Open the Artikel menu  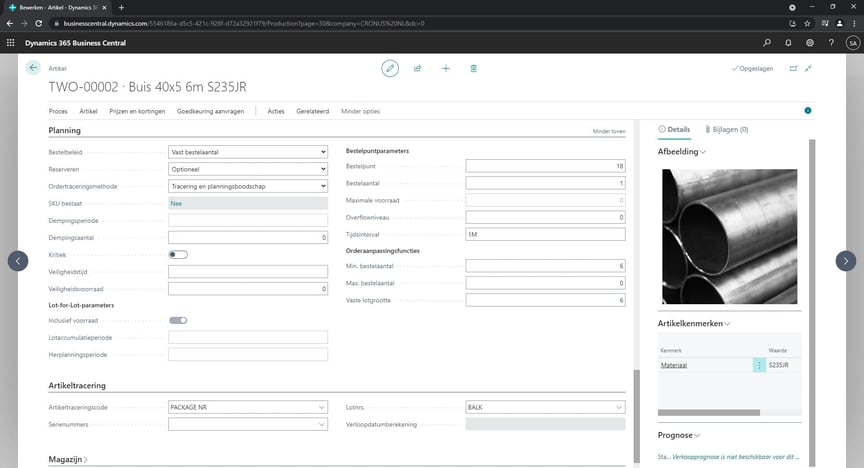pos(88,111)
